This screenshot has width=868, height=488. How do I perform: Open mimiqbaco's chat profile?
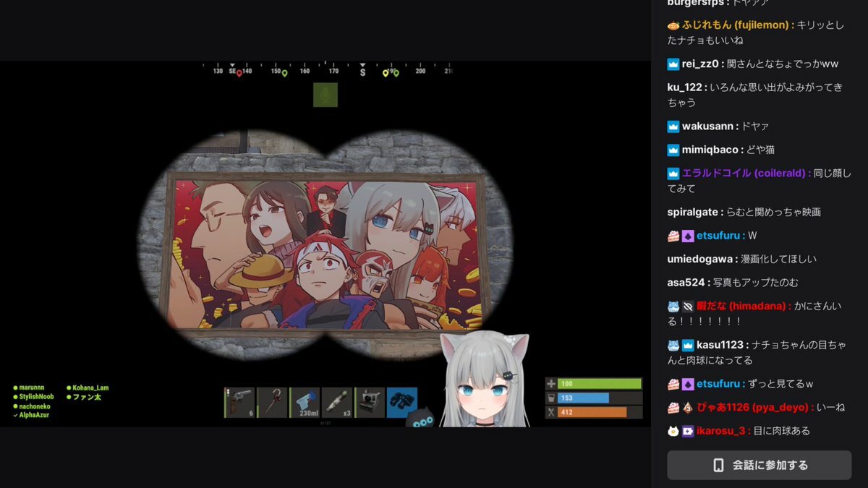(x=712, y=150)
